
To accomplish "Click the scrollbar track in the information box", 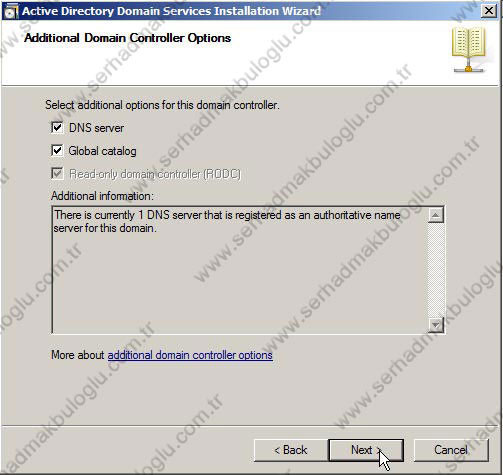I will point(436,270).
